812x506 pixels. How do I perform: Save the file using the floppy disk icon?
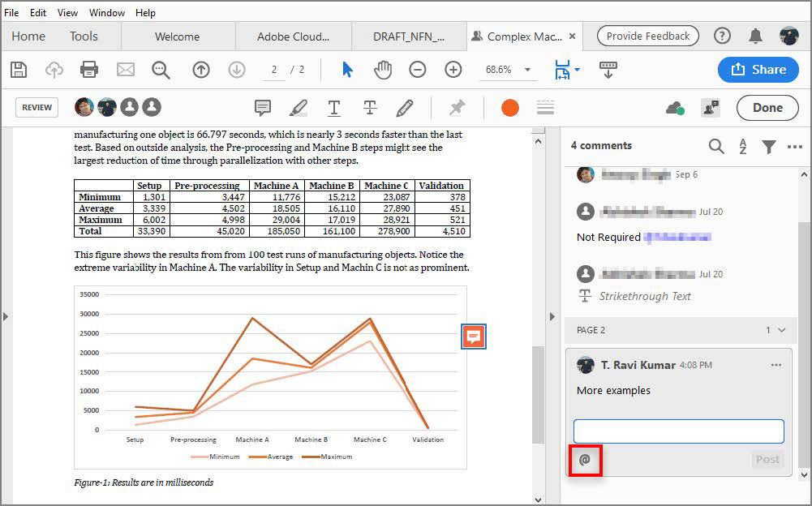click(x=19, y=70)
